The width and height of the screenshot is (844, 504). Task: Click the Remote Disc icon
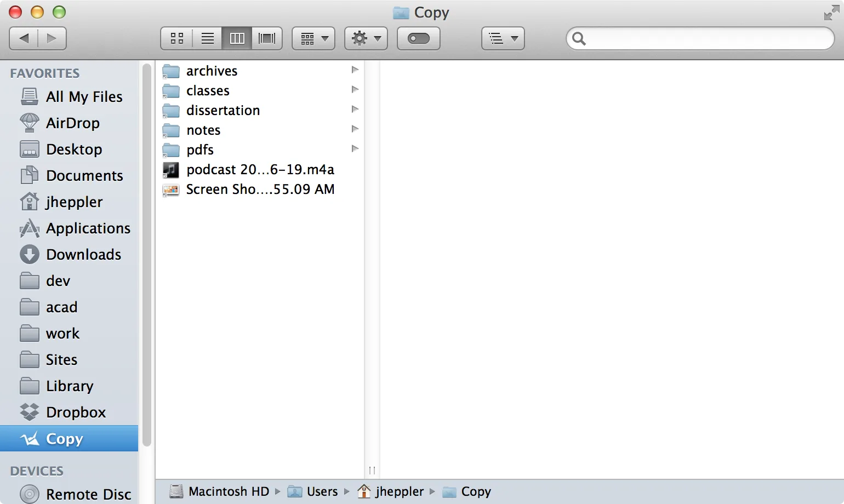[30, 494]
